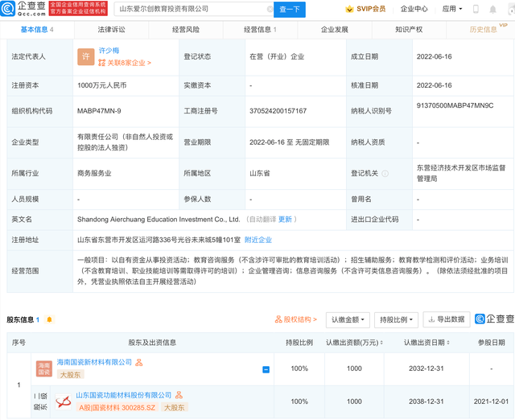The height and width of the screenshot is (420, 515).
Task: Open the 附近企业 link
Action: click(x=258, y=240)
